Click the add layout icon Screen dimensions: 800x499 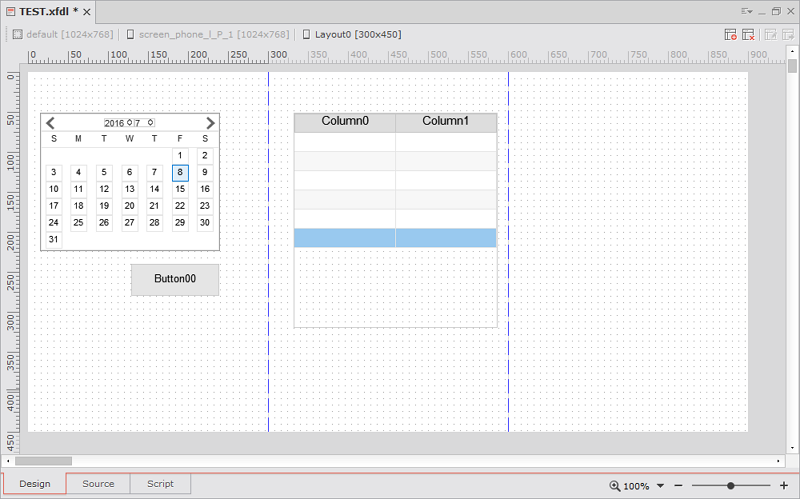731,34
